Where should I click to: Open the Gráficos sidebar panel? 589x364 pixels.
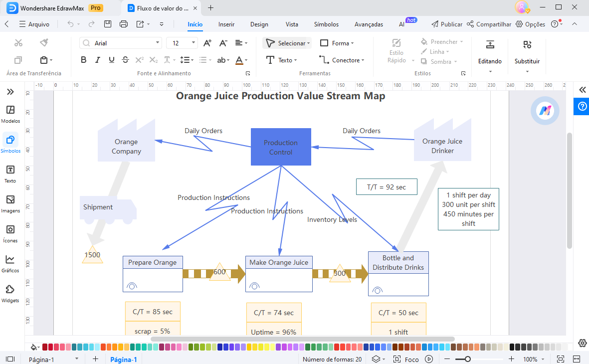click(x=10, y=263)
